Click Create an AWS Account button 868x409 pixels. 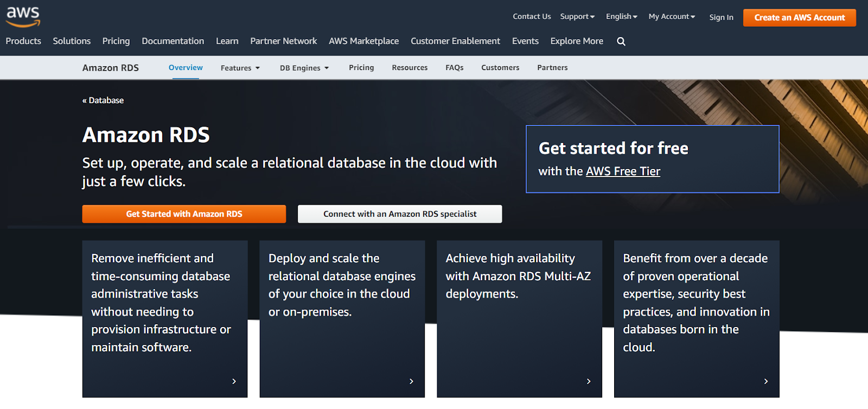tap(800, 17)
